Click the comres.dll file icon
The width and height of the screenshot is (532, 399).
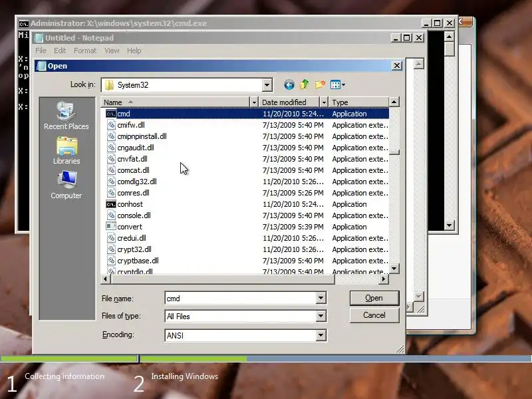tap(111, 193)
